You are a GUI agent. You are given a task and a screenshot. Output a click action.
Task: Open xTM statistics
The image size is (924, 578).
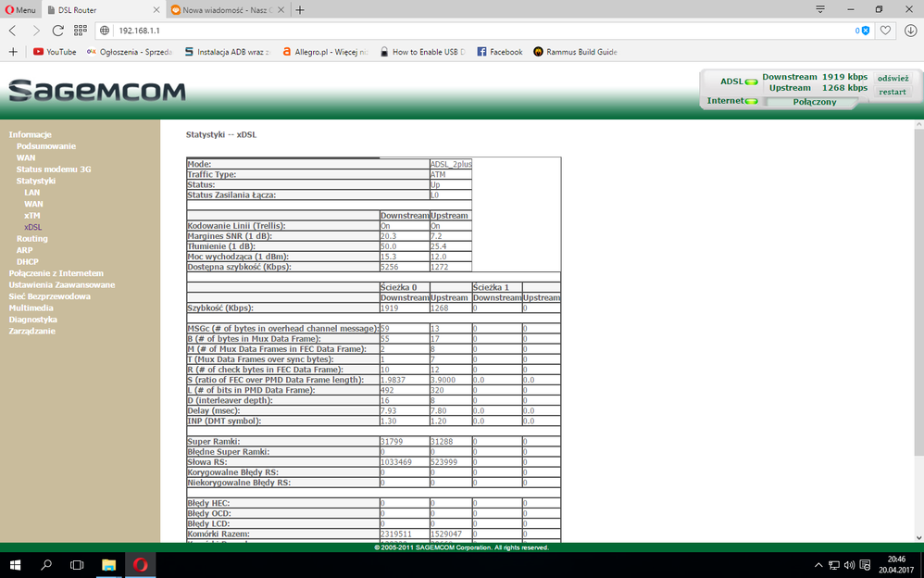coord(32,215)
